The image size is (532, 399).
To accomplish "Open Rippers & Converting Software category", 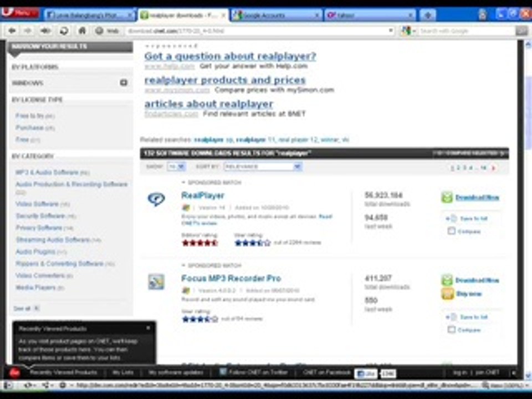I will 65,263.
